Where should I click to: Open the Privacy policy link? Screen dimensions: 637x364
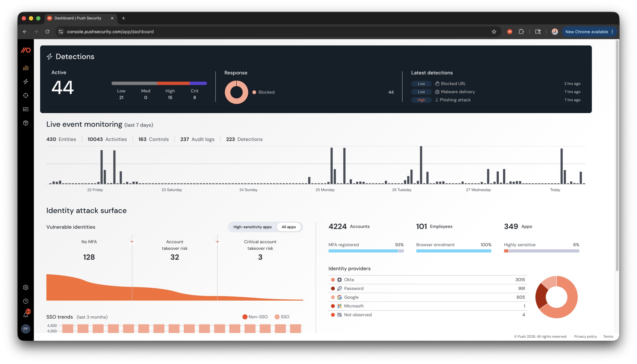(585, 336)
